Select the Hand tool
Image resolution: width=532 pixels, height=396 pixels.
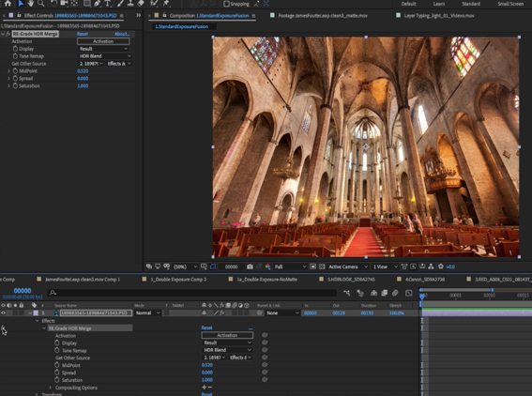(x=31, y=4)
